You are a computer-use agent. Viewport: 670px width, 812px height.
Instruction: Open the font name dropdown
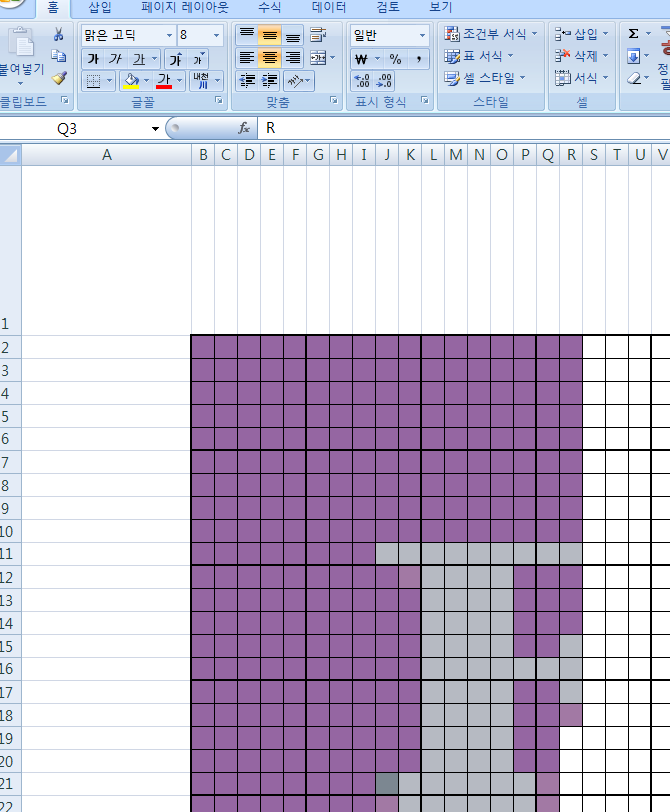pos(168,35)
